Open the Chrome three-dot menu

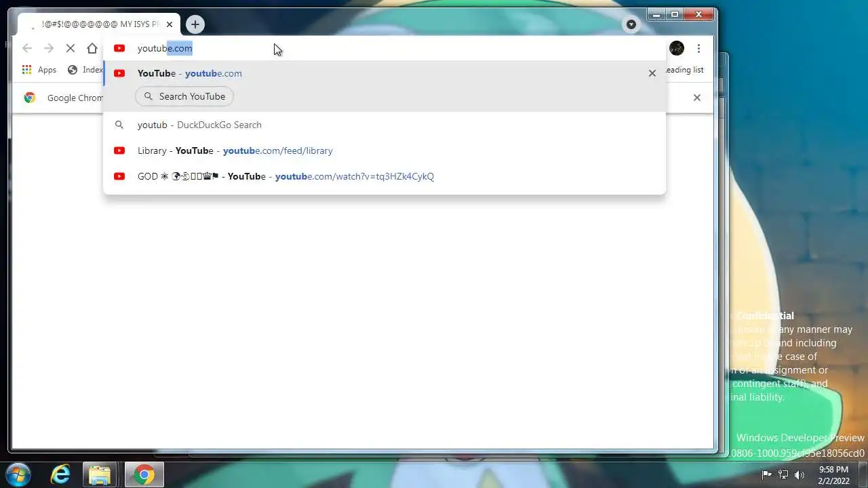coord(698,48)
